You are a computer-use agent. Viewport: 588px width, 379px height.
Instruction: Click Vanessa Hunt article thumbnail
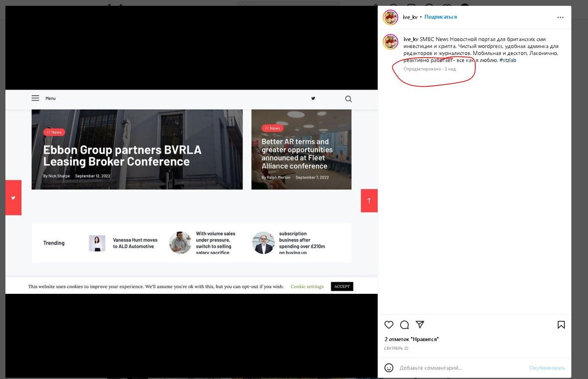point(97,243)
